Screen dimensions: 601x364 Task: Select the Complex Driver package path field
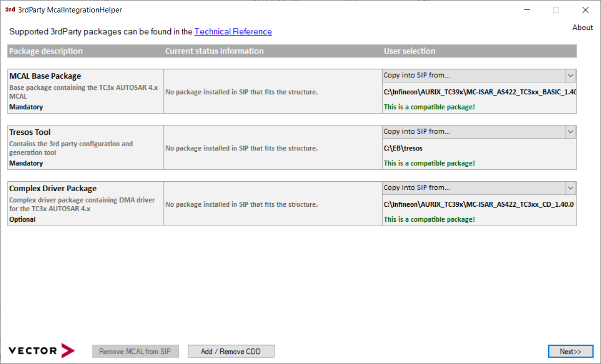pyautogui.click(x=478, y=204)
